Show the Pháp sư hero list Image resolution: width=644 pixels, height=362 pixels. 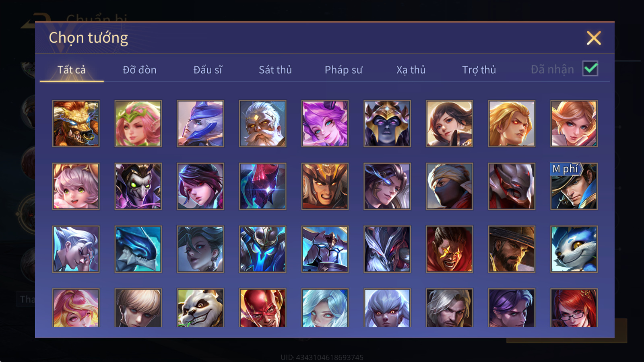click(343, 70)
